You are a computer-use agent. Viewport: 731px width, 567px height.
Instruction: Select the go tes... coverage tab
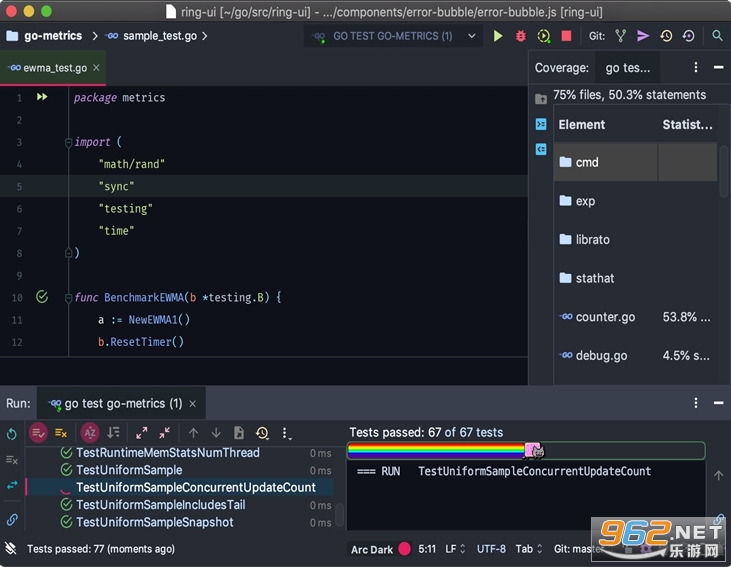click(628, 68)
